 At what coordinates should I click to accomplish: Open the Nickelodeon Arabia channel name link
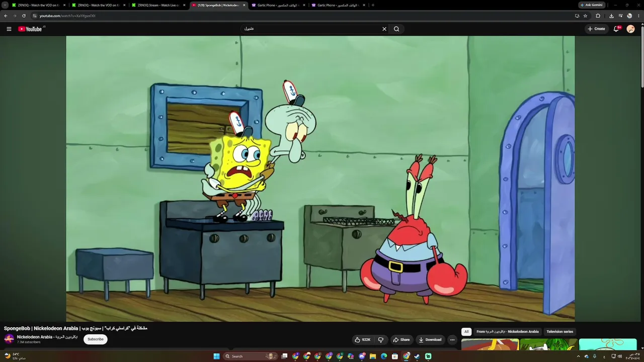[47, 337]
